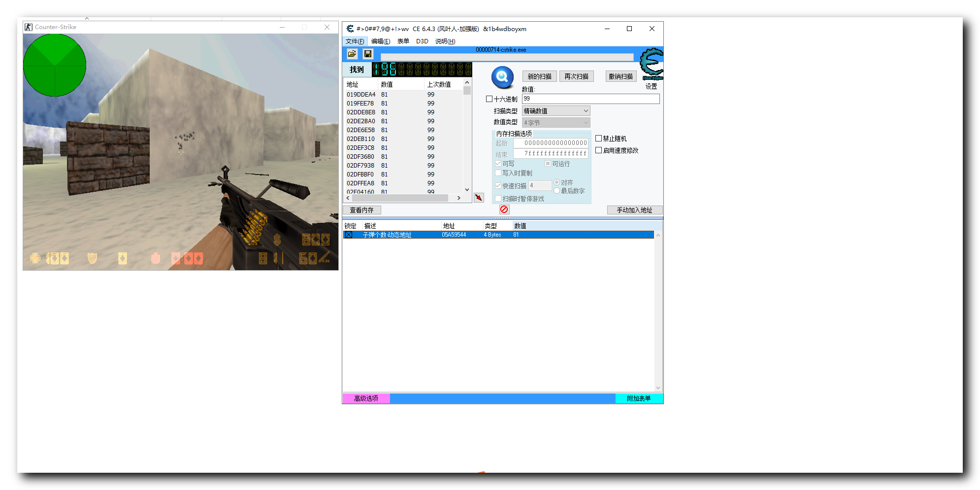Toggle 扫描时暂停游戏 checkbox
The width and height of the screenshot is (980, 490).
click(498, 199)
